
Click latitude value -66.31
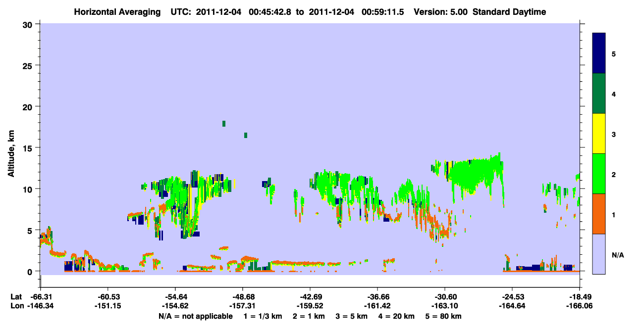[41, 297]
